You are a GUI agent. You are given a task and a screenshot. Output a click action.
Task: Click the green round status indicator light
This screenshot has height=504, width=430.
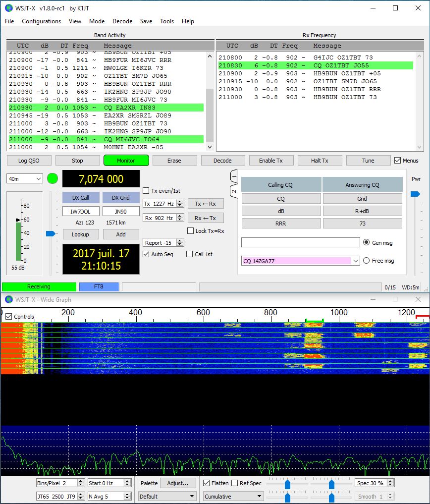(x=53, y=178)
